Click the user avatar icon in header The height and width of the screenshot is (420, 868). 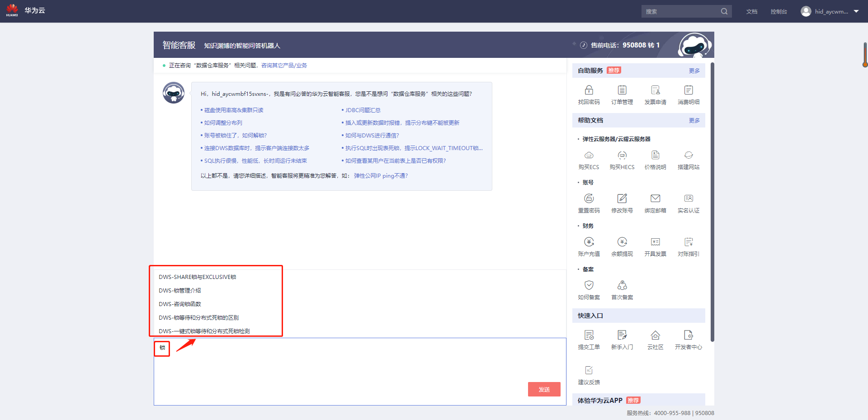click(x=806, y=11)
